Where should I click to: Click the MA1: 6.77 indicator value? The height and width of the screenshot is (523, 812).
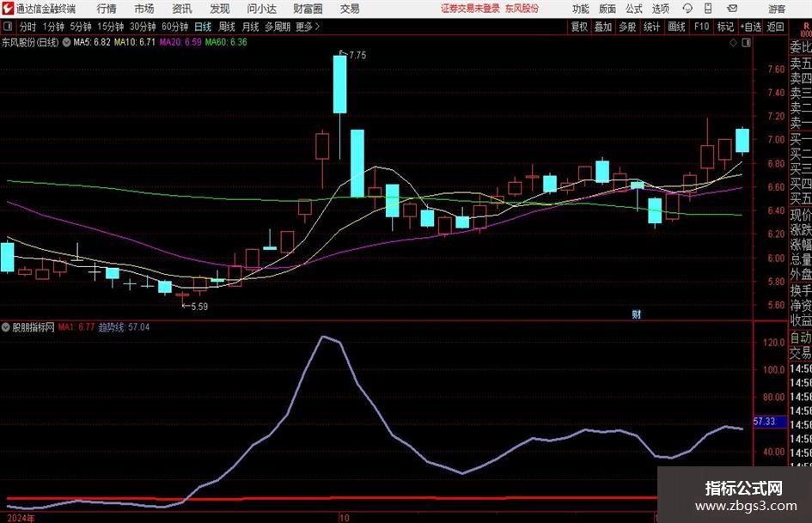tap(76, 327)
